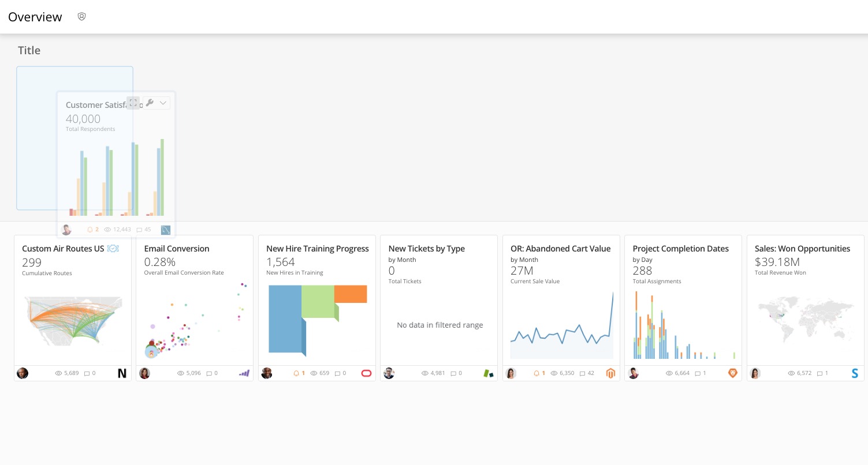Open the New Hire Training Progress title
The image size is (868, 465).
[x=318, y=249]
